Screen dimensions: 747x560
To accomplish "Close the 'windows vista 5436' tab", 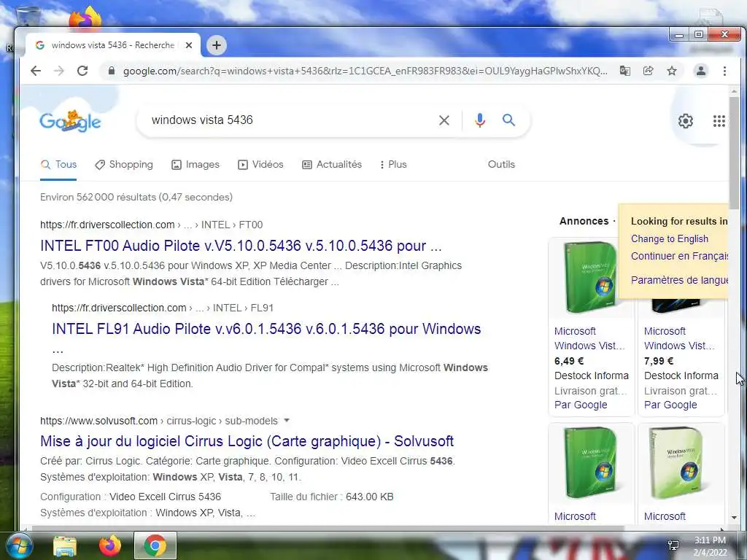I will pyautogui.click(x=189, y=45).
